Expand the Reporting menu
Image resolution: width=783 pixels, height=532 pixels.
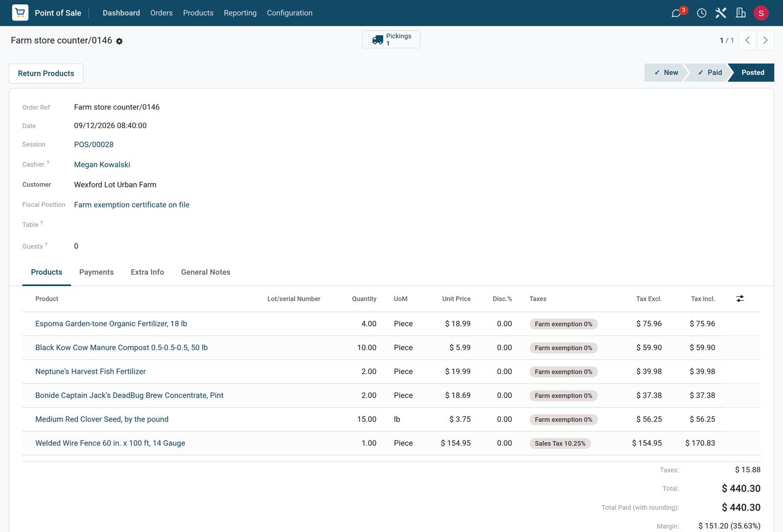[240, 13]
